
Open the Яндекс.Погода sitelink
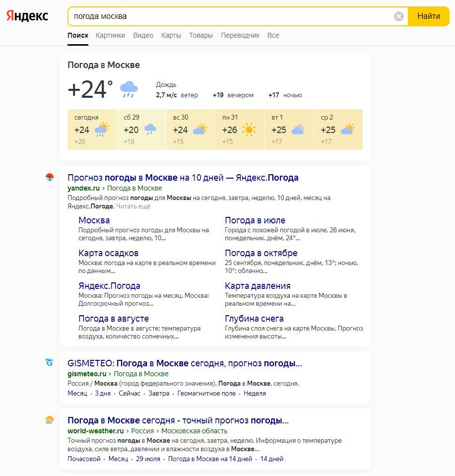click(x=109, y=286)
